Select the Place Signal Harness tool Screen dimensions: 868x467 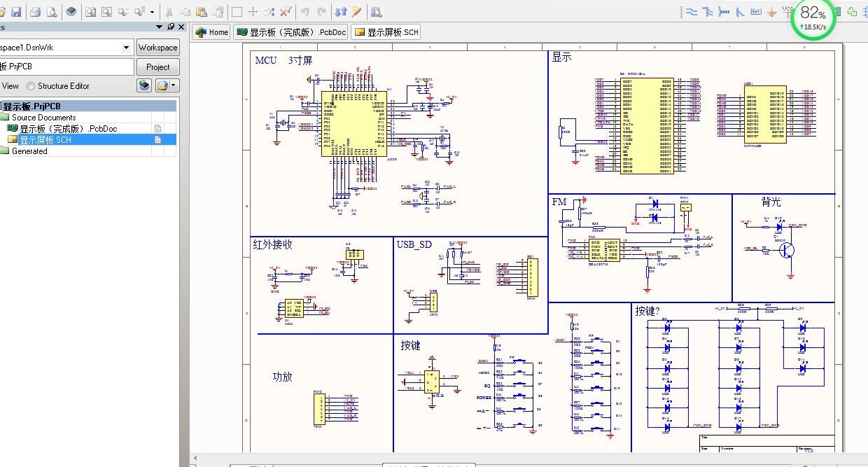(x=723, y=11)
